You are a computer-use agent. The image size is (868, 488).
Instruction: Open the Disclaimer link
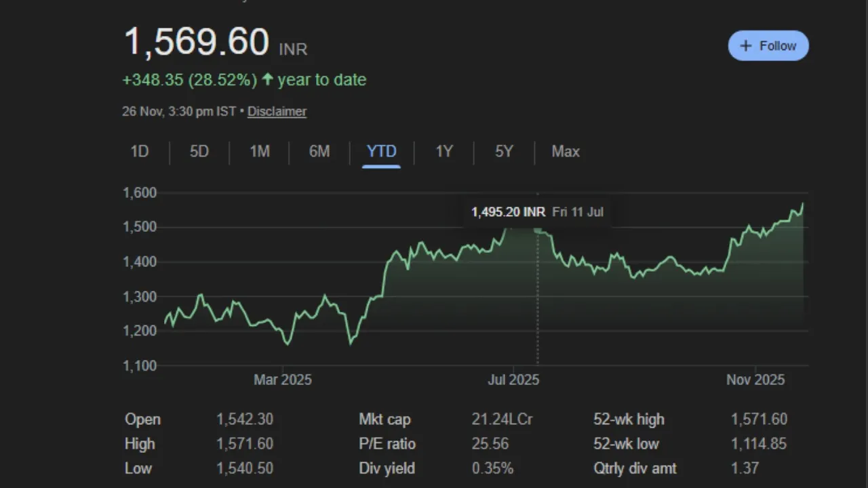click(x=277, y=111)
